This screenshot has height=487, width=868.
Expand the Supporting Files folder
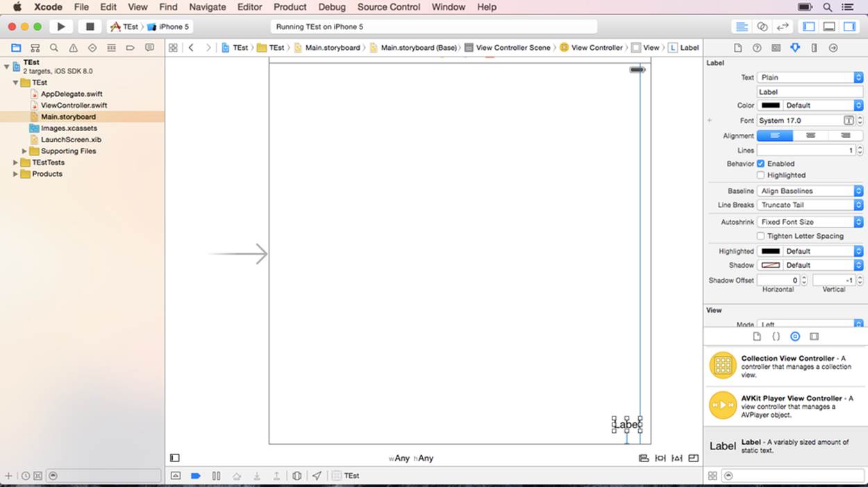point(24,151)
